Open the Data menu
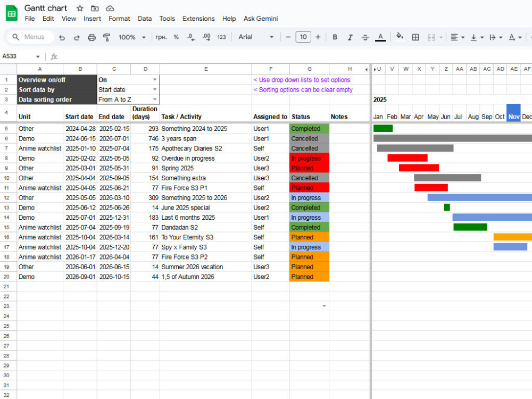 point(145,19)
